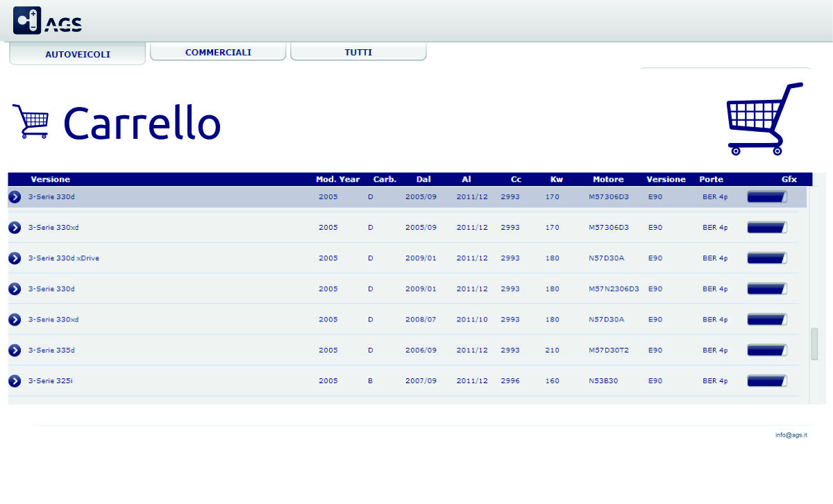This screenshot has width=833, height=504.
Task: Click the 210 Kw value
Action: tap(553, 351)
